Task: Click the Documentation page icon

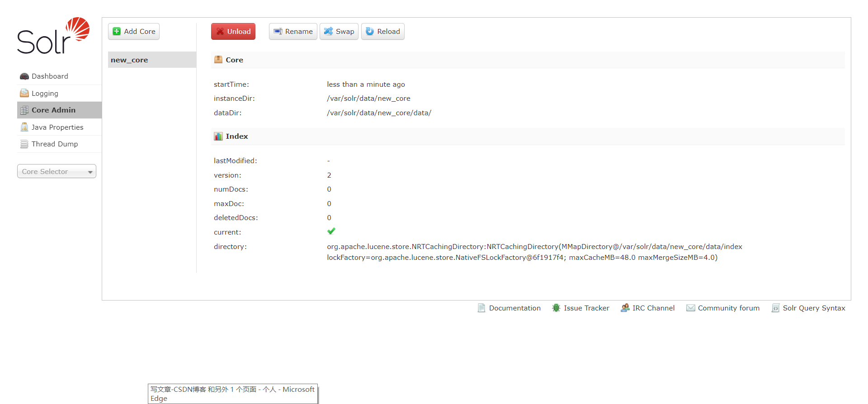Action: coord(481,308)
